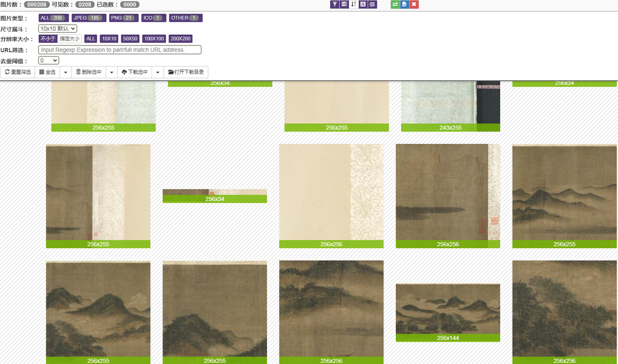Click the 全选 select all button
618x364 pixels.
point(47,72)
